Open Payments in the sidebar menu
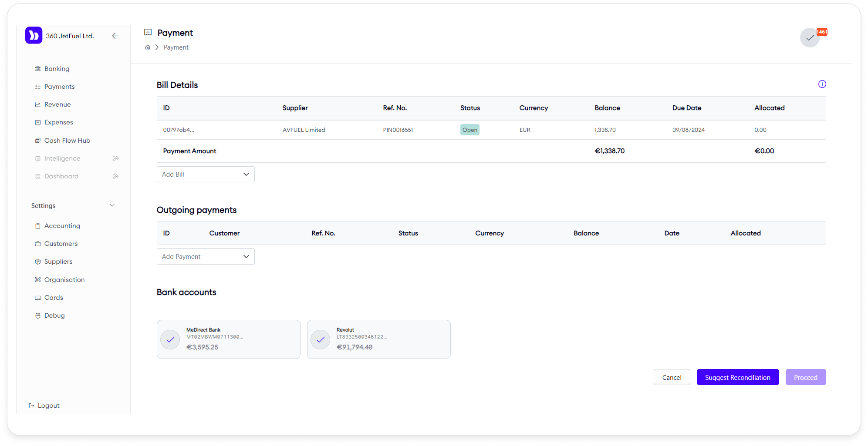Image resolution: width=868 pixels, height=446 pixels. [59, 87]
